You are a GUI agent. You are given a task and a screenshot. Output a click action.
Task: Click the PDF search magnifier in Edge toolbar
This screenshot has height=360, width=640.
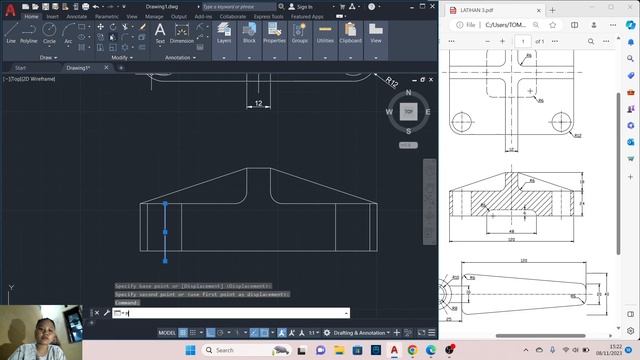(x=591, y=41)
